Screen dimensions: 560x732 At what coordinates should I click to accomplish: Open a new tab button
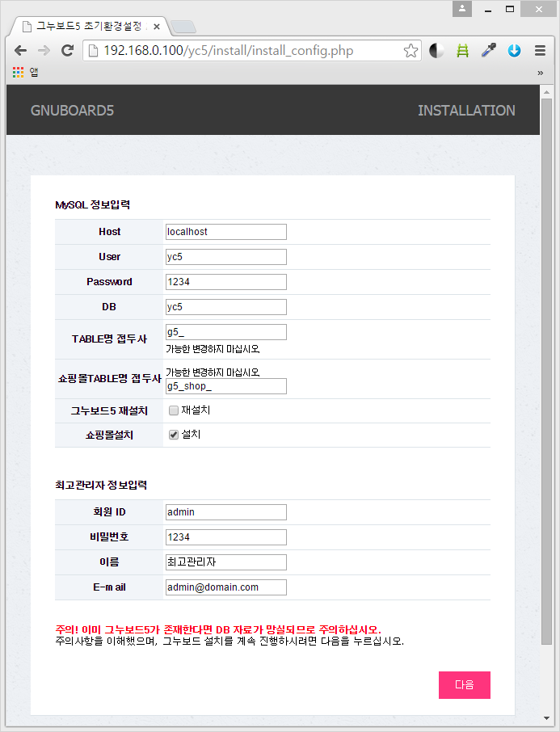[183, 27]
